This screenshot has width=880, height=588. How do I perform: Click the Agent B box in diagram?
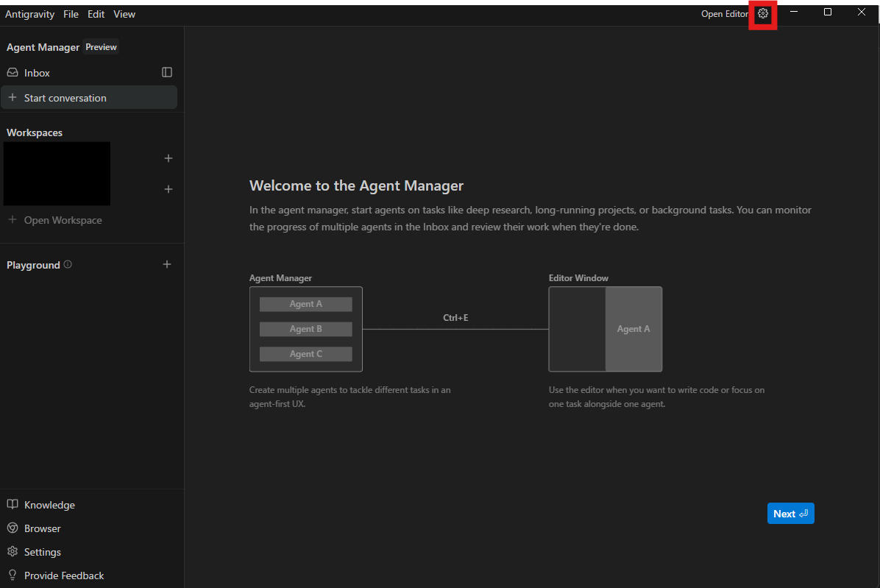[x=306, y=329]
